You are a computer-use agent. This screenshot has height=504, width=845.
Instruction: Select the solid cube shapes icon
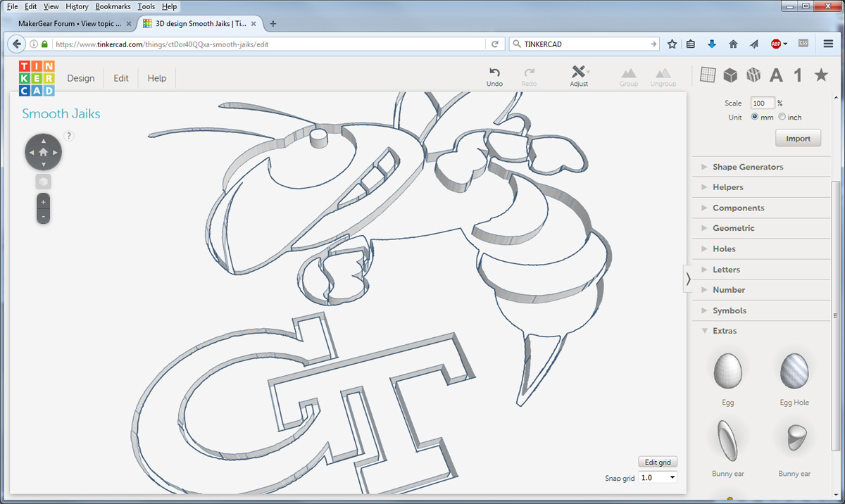[731, 75]
